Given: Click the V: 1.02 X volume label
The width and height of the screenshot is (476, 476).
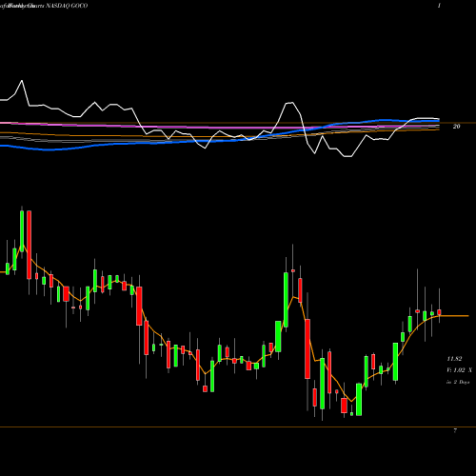Looking at the screenshot, I should pos(459,370).
